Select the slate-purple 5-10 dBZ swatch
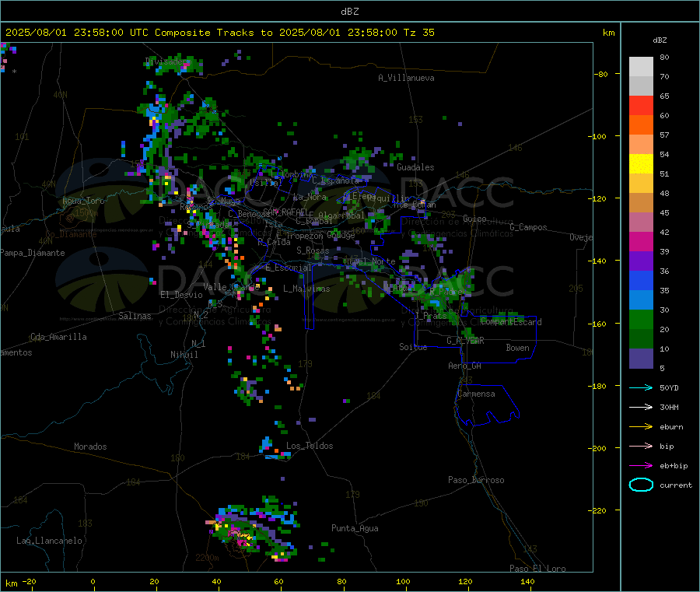Viewport: 700px width, 592px height. [x=641, y=359]
